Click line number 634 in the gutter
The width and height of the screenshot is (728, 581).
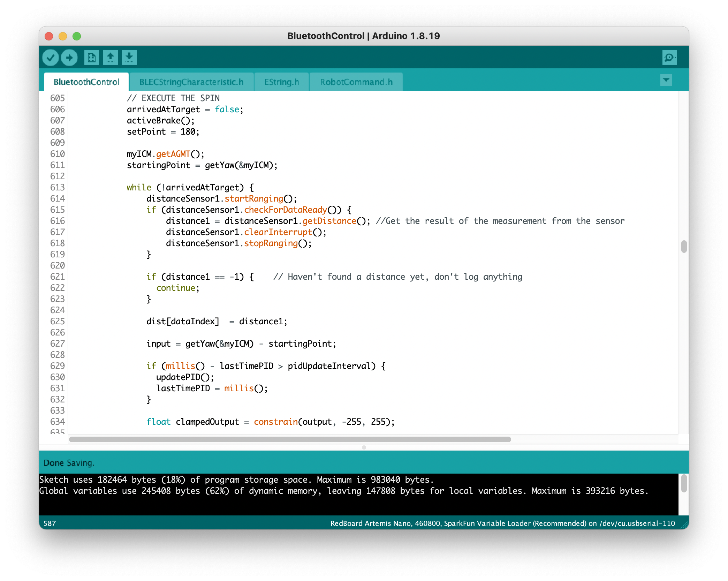58,422
